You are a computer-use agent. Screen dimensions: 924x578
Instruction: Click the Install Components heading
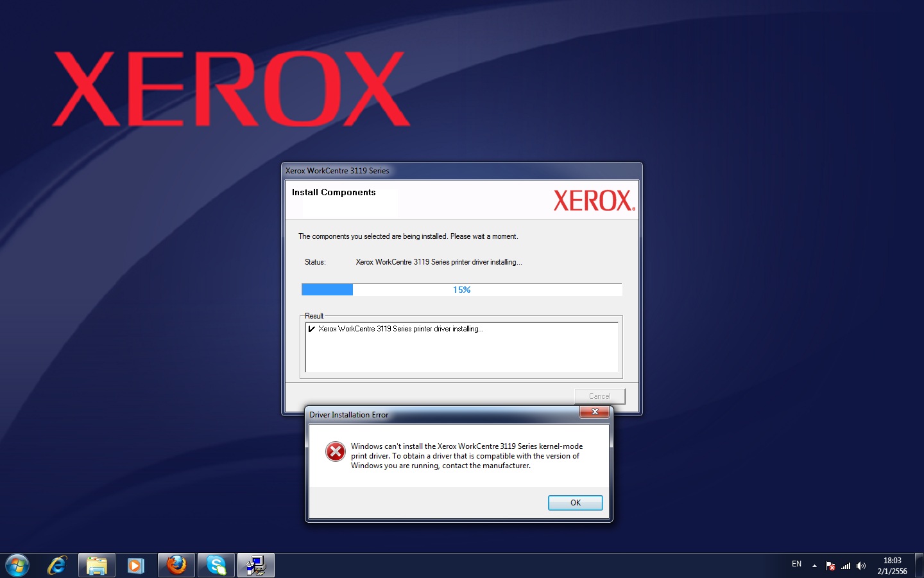[x=334, y=192]
